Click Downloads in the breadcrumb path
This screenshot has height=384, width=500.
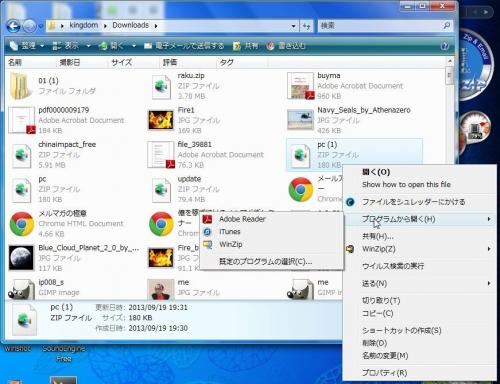tap(130, 25)
